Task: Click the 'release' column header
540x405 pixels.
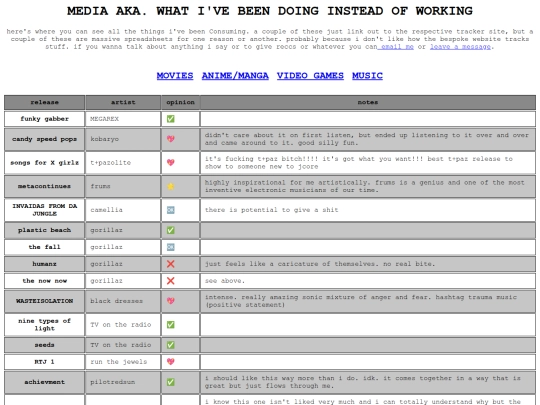Action: [x=44, y=102]
